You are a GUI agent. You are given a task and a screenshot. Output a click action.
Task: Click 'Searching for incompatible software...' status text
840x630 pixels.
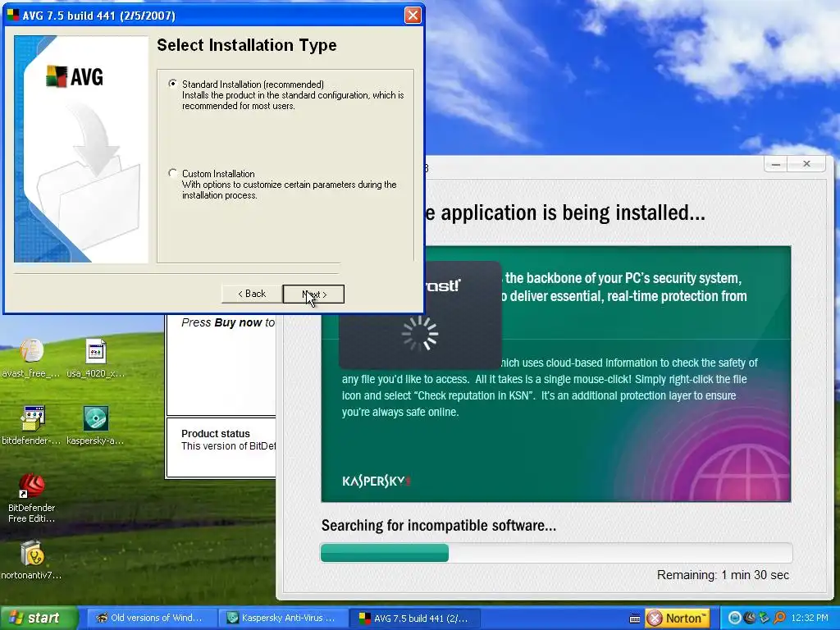coord(438,525)
